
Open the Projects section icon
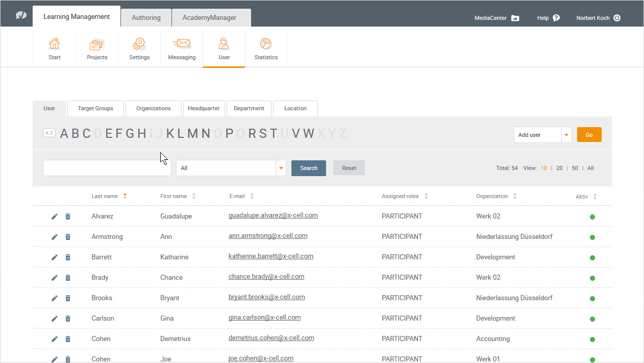pos(97,44)
